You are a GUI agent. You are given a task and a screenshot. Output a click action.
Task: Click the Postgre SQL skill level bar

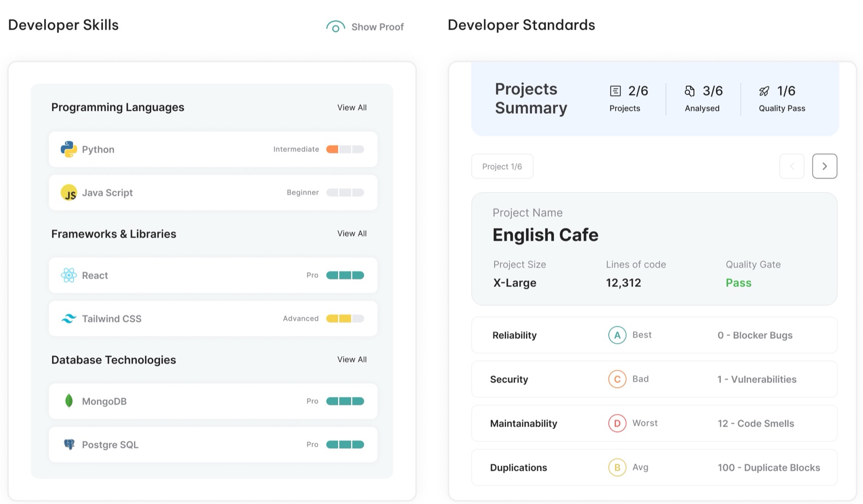click(345, 445)
